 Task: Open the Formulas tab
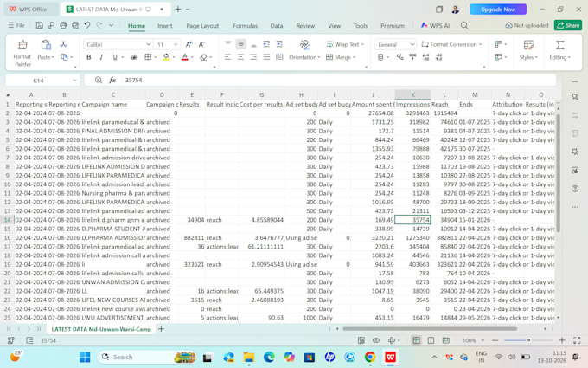point(246,25)
